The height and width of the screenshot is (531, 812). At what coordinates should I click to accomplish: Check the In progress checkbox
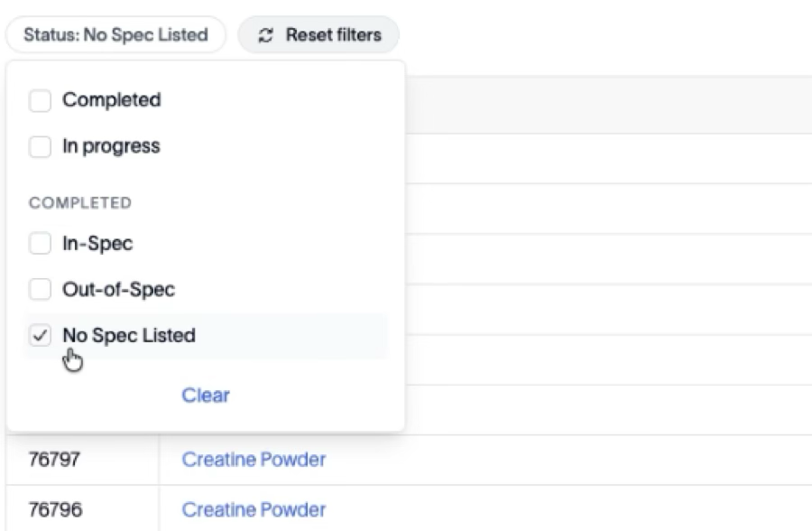(40, 147)
